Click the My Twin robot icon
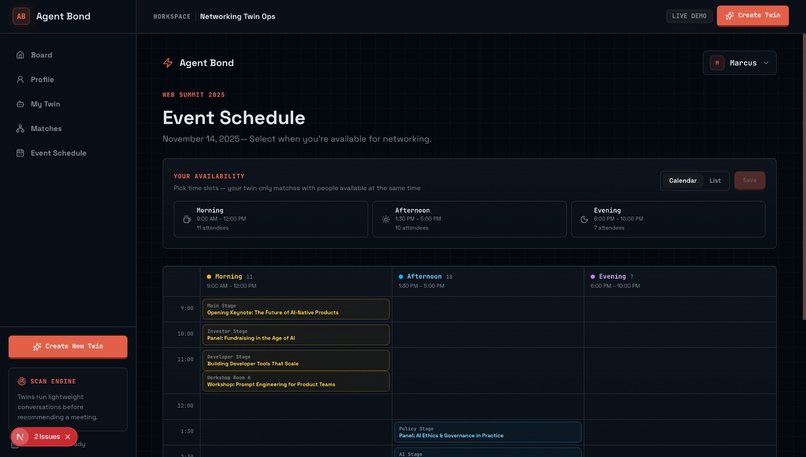Viewport: 806px width, 457px height. (x=20, y=104)
